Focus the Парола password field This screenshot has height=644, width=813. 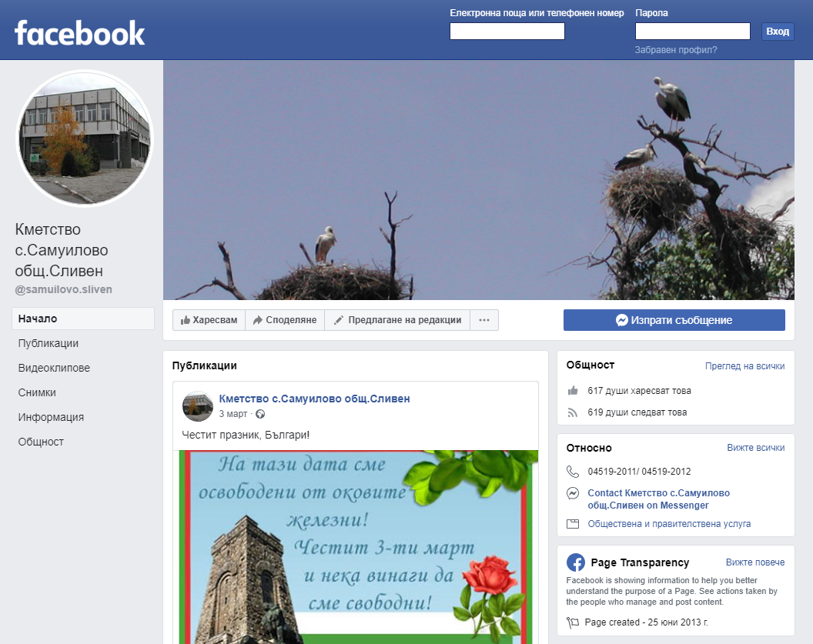pos(692,32)
